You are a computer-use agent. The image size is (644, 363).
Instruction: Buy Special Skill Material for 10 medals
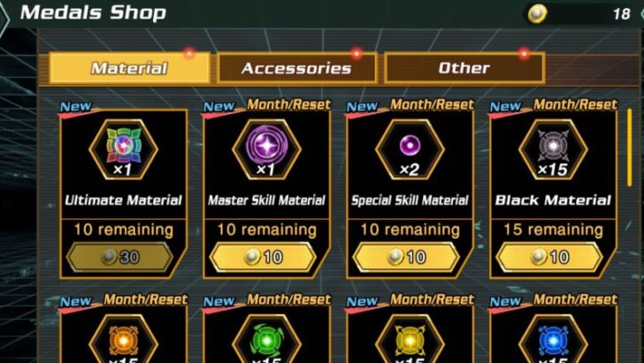(x=406, y=257)
